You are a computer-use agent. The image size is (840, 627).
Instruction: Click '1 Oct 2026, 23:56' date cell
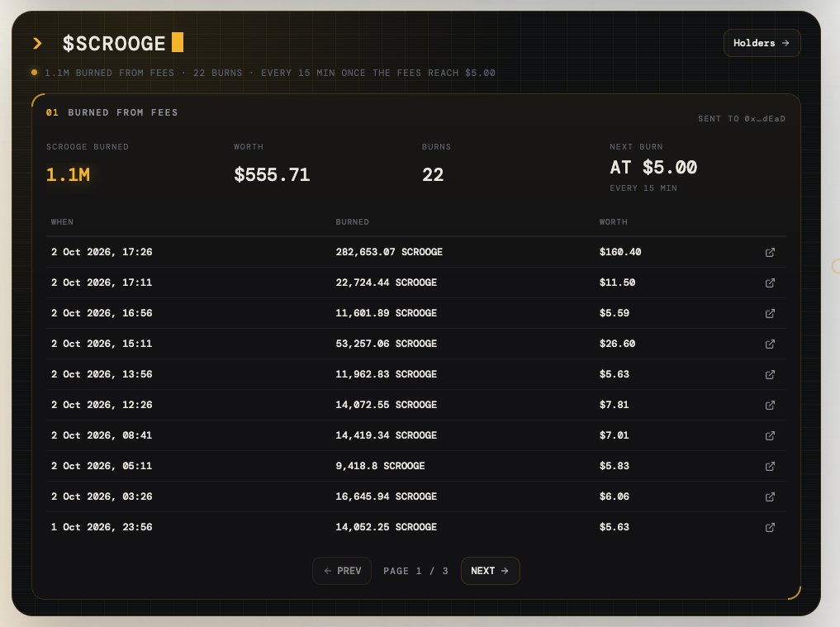[102, 527]
